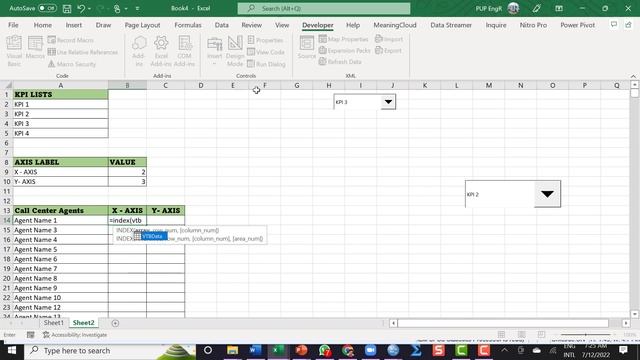Toggle Design Mode

[x=235, y=51]
